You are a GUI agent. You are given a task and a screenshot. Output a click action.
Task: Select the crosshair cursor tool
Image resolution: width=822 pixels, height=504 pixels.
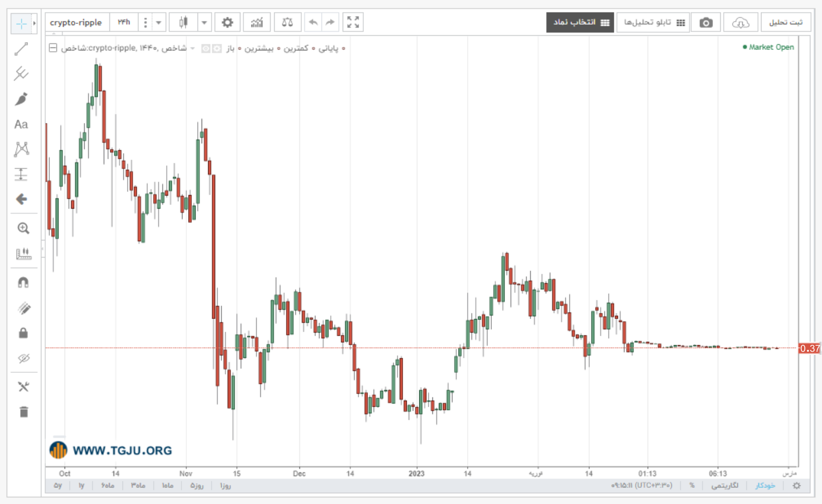(x=21, y=24)
